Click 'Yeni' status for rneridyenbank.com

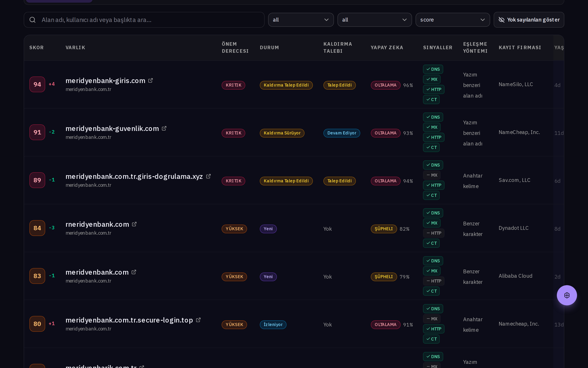(x=268, y=229)
